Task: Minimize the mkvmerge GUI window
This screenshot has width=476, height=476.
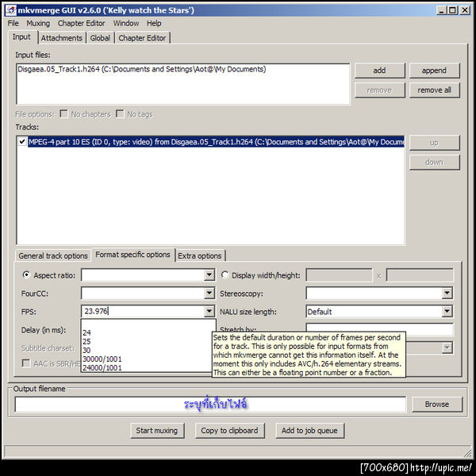Action: [x=441, y=10]
